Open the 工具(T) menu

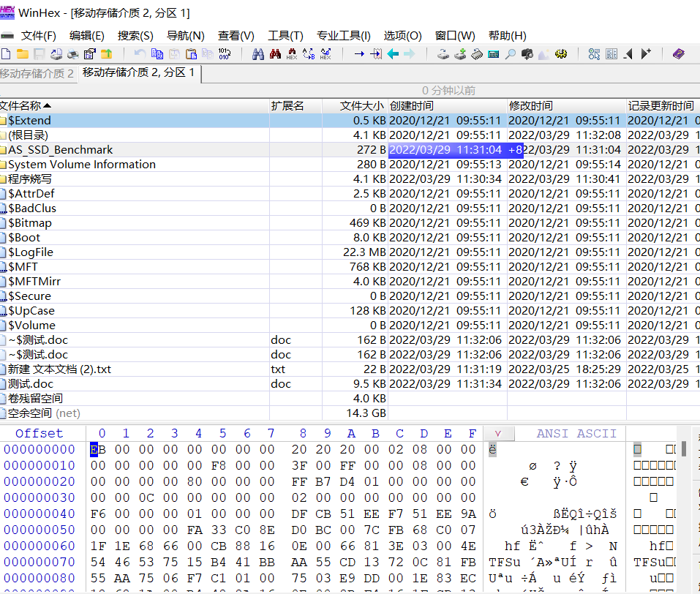click(285, 35)
